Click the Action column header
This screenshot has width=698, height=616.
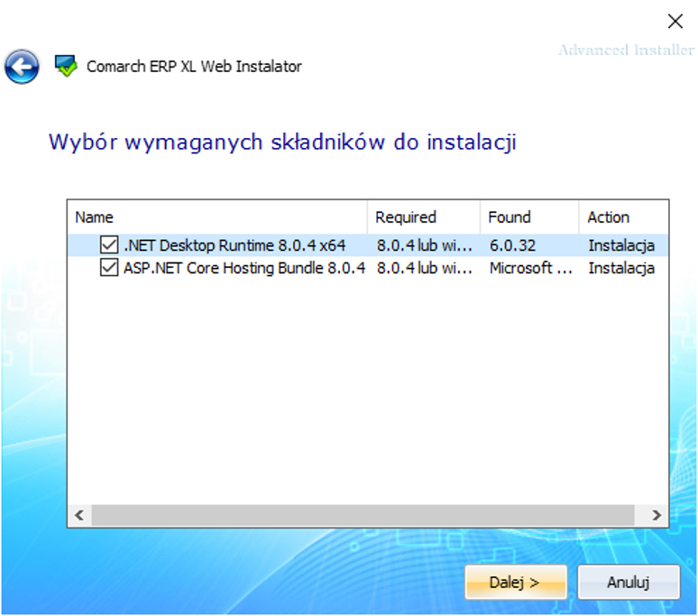(x=624, y=217)
